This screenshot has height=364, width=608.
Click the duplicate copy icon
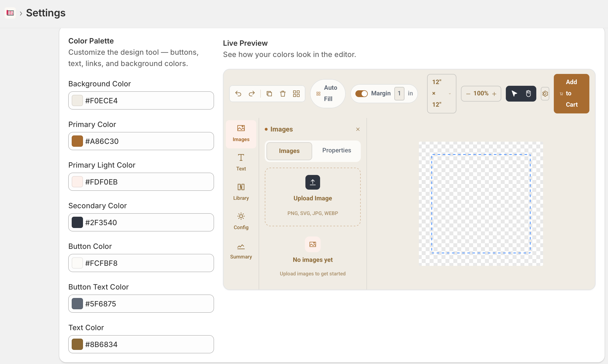tap(269, 94)
